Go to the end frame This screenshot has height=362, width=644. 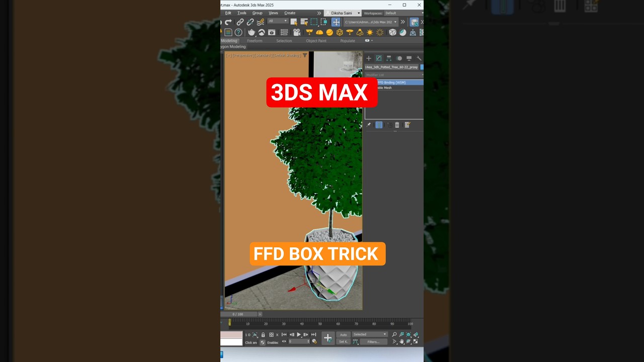313,334
